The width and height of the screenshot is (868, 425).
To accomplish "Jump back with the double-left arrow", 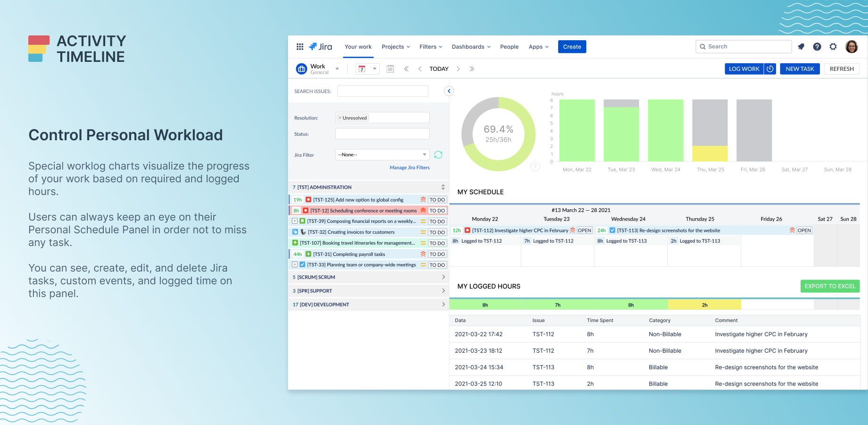I will 406,69.
